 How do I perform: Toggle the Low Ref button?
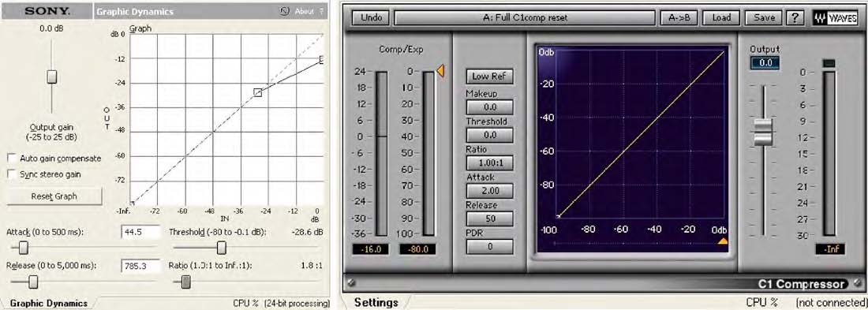pyautogui.click(x=489, y=77)
